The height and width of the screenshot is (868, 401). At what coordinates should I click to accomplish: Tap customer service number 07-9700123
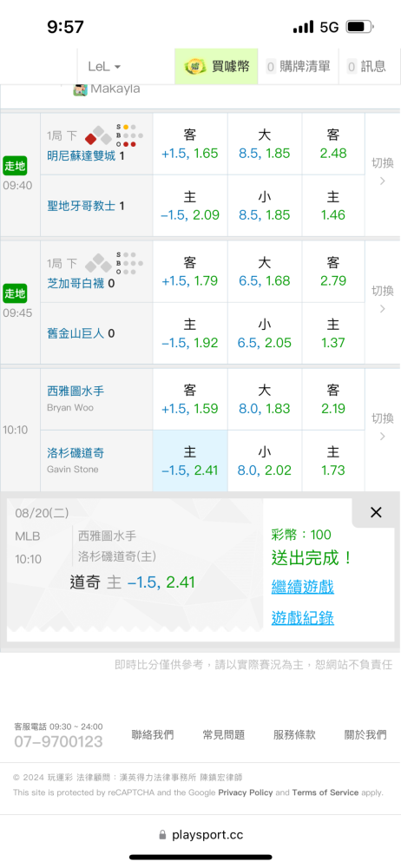coord(58,742)
